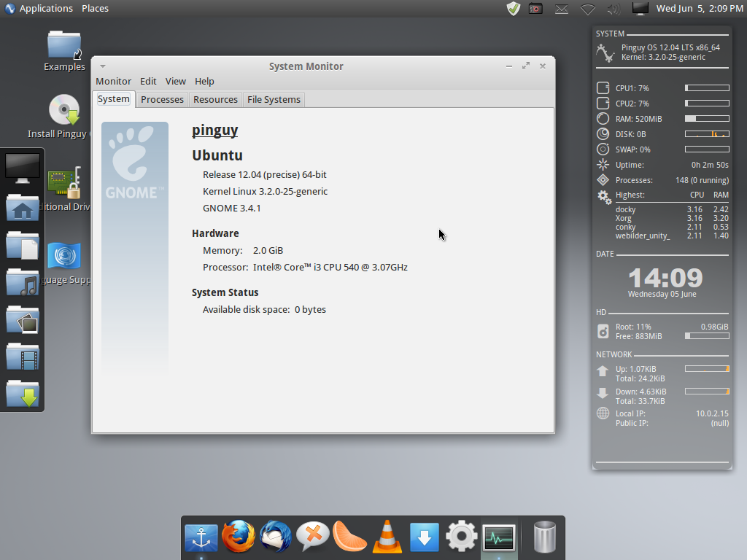
Task: Open Pictures folder in left panel
Action: 23,319
